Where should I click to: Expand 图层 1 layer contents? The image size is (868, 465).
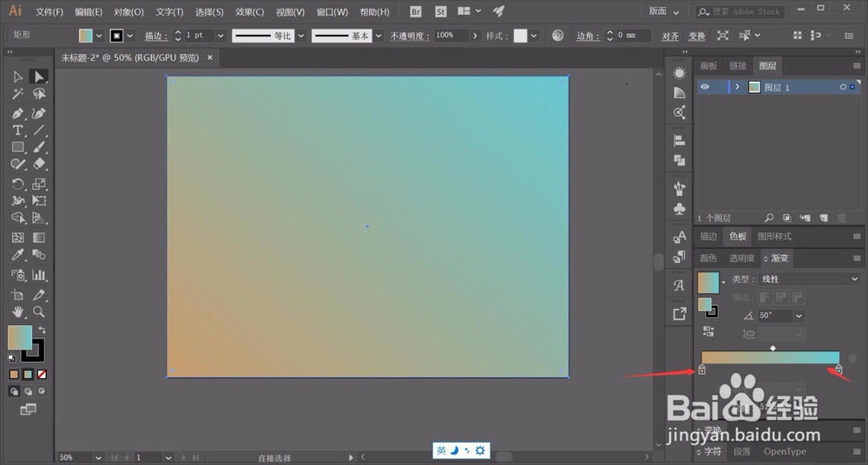[x=737, y=87]
